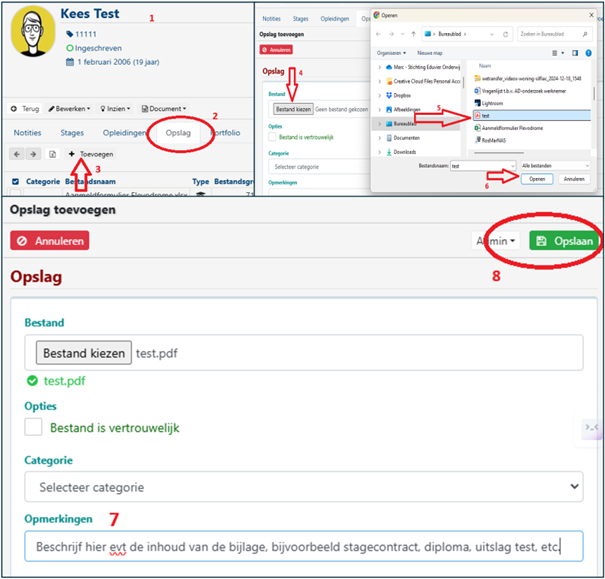Go back with the Terug button
This screenshot has height=579, width=605.
click(x=25, y=109)
